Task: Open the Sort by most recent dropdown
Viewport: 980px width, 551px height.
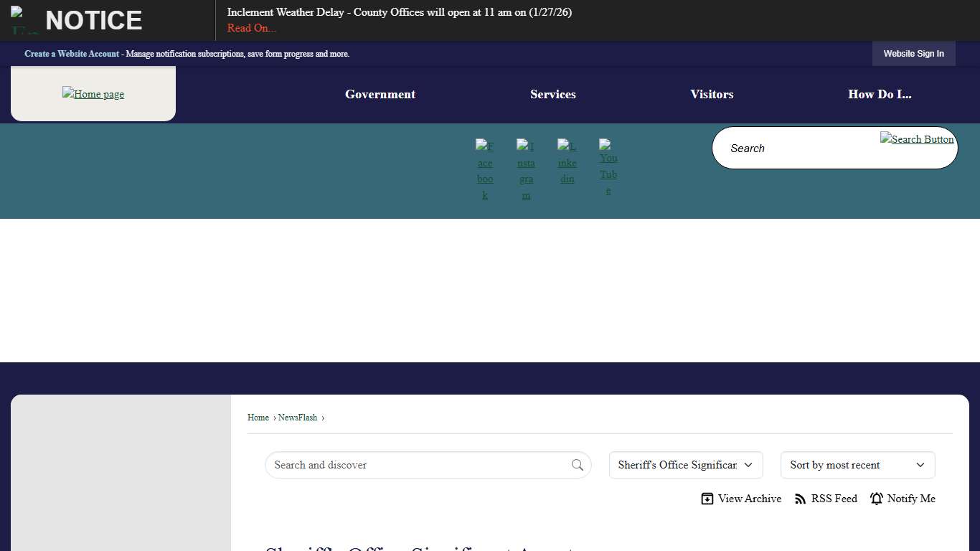Action: [x=857, y=465]
